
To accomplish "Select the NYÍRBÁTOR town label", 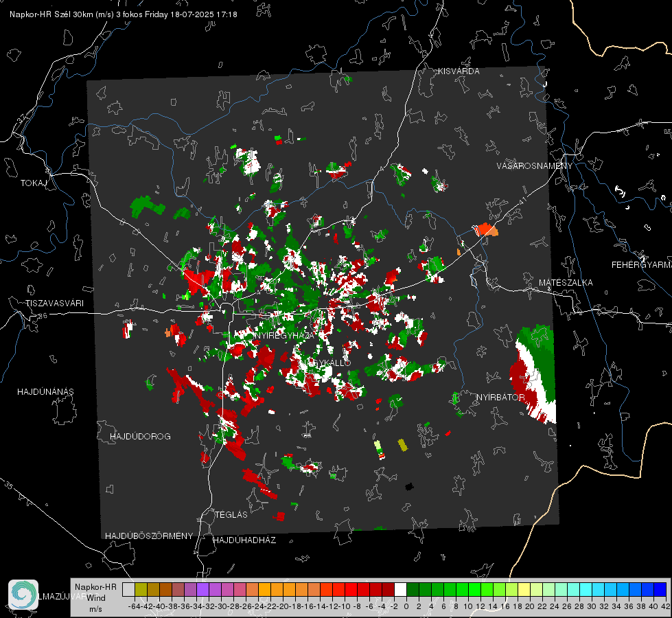I will [x=500, y=398].
